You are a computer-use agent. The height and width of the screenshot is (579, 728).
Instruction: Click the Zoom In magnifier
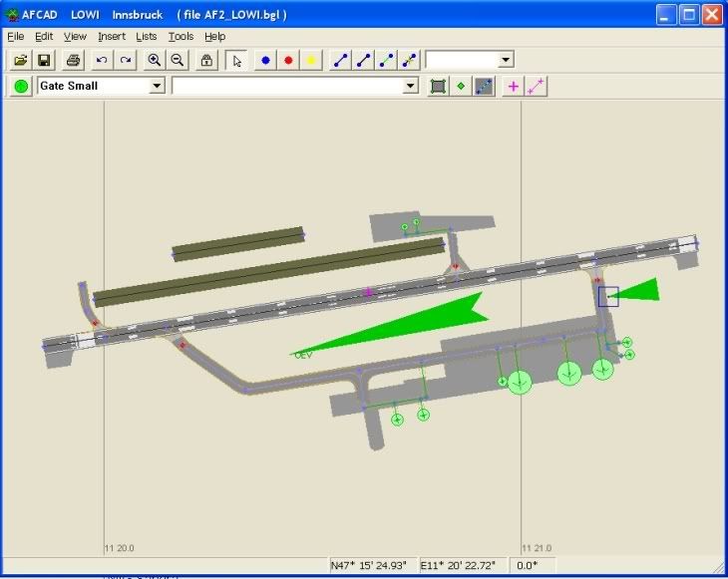[155, 60]
